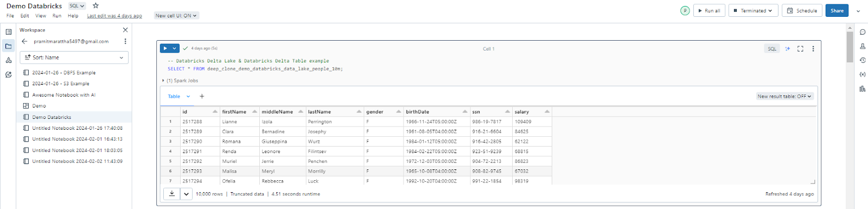Screen dimensions: 868x209
Task: Go back using the workspace back arrow
Action: 24,41
